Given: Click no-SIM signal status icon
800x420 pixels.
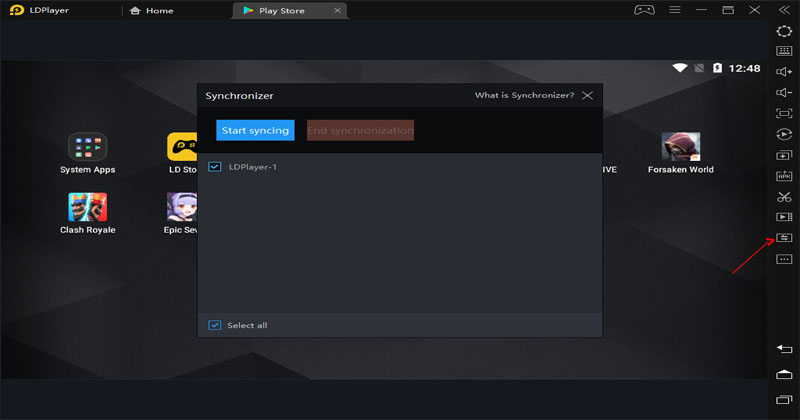Looking at the screenshot, I should (x=699, y=68).
